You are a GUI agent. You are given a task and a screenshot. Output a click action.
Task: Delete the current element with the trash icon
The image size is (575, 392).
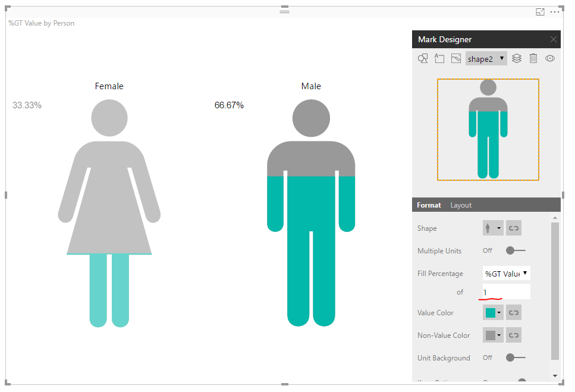pyautogui.click(x=533, y=58)
